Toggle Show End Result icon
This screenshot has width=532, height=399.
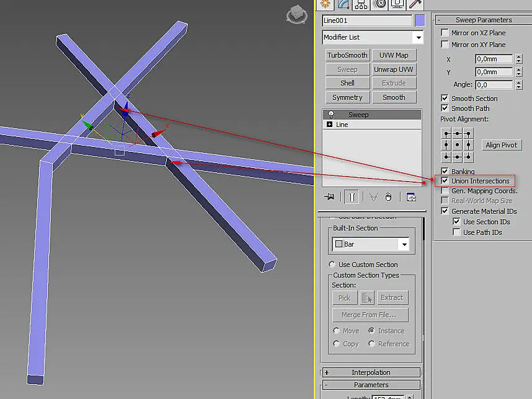click(352, 197)
